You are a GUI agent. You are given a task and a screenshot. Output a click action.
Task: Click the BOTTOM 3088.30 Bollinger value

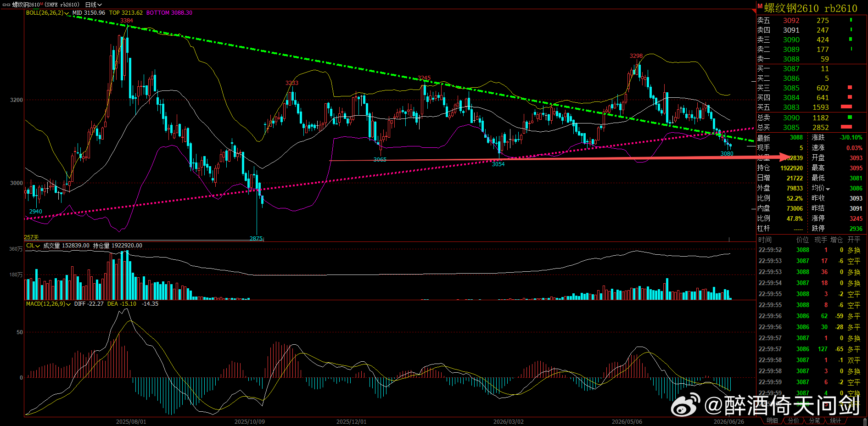click(169, 13)
